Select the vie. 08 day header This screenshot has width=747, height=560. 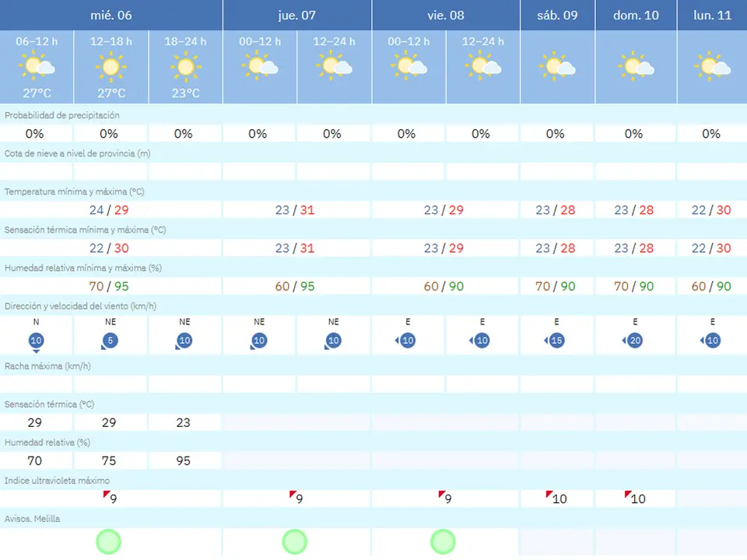pos(446,16)
